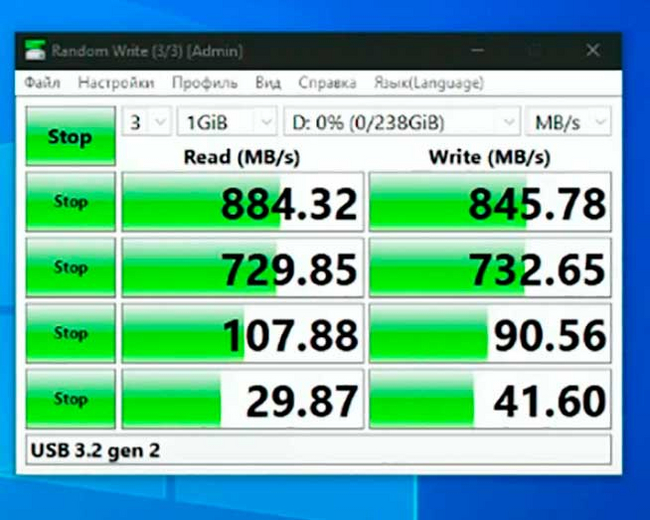Viewport: 650px width, 520px height.
Task: Click the 29.87 read result
Action: pos(243,399)
